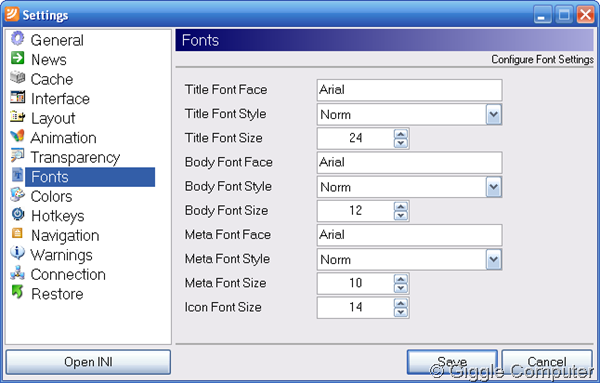The height and width of the screenshot is (383, 600).
Task: Increase Body Font Size with up arrow
Action: pyautogui.click(x=401, y=207)
